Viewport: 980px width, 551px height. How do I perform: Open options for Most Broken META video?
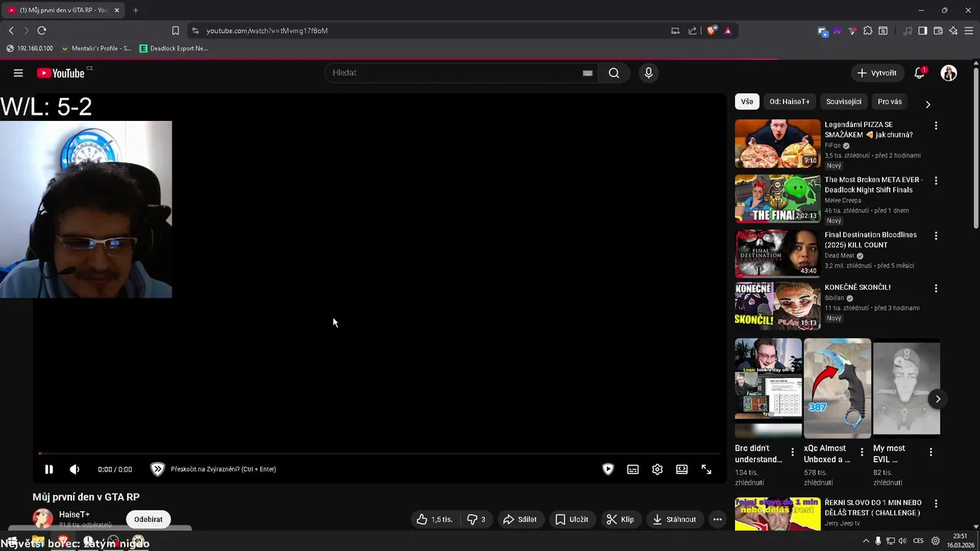[936, 181]
